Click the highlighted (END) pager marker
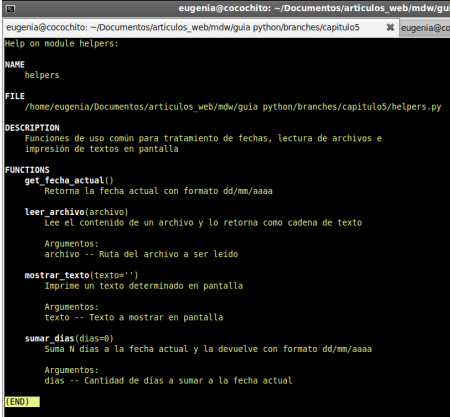 point(22,402)
